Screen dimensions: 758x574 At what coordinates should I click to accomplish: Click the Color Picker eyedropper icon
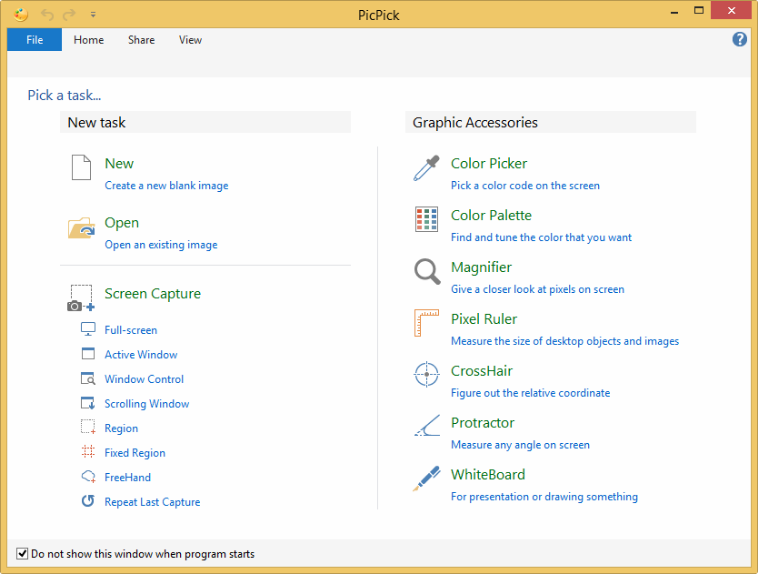(426, 168)
